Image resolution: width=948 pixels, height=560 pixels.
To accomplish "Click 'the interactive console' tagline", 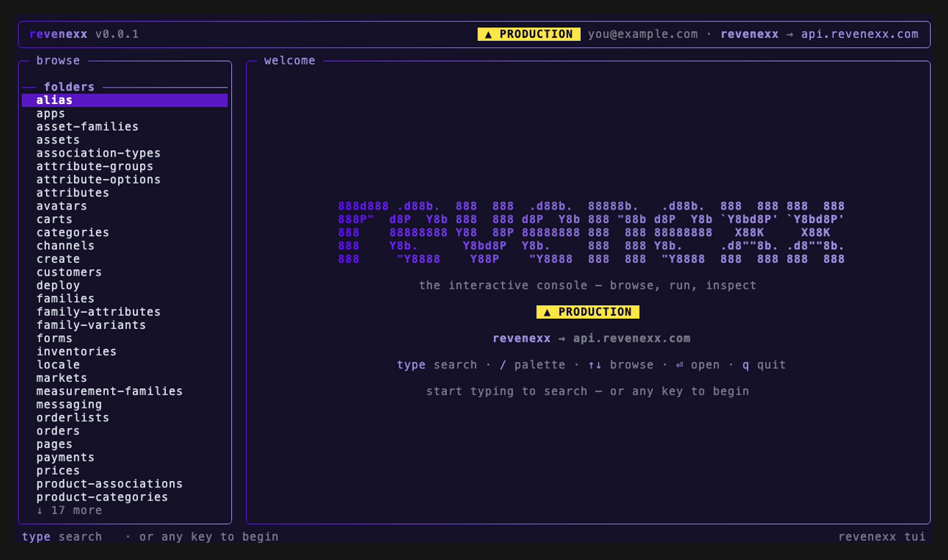I will coord(587,286).
